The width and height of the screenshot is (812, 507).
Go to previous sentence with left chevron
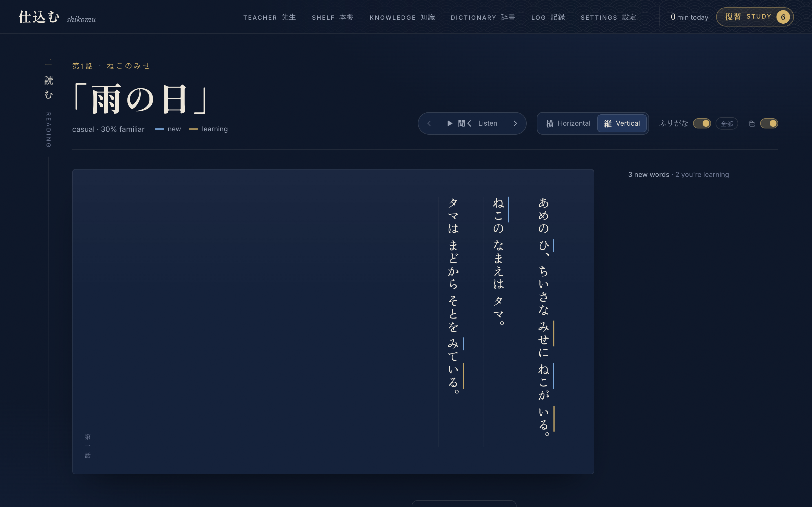point(429,123)
